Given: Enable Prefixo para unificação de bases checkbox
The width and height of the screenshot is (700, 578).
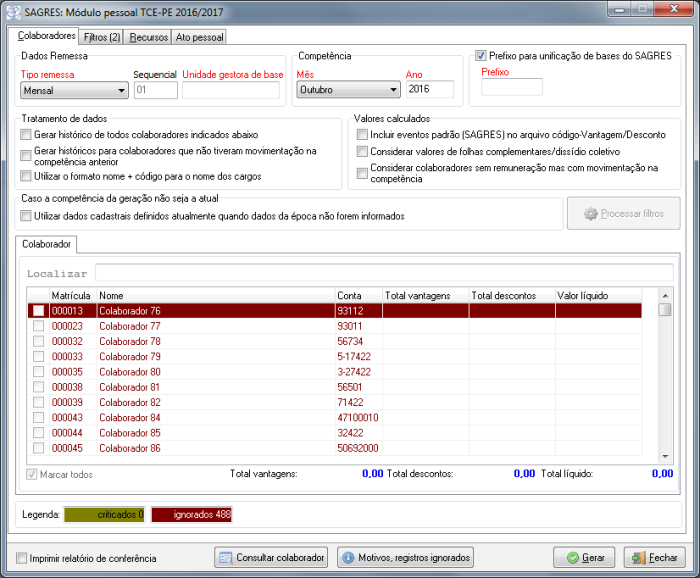Looking at the screenshot, I should [x=481, y=56].
